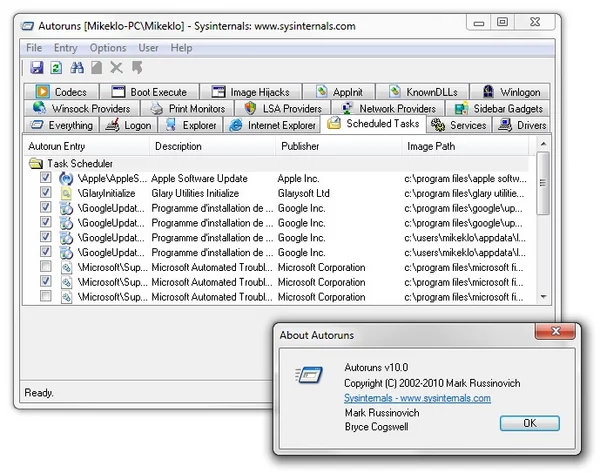Select the Task Scheduler group row
This screenshot has width=600, height=473.
coord(277,164)
